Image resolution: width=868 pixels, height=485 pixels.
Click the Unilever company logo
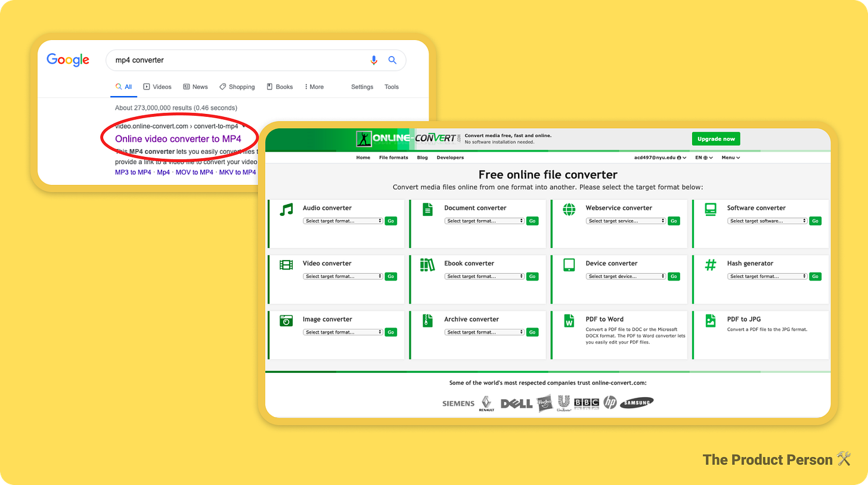[x=564, y=403]
